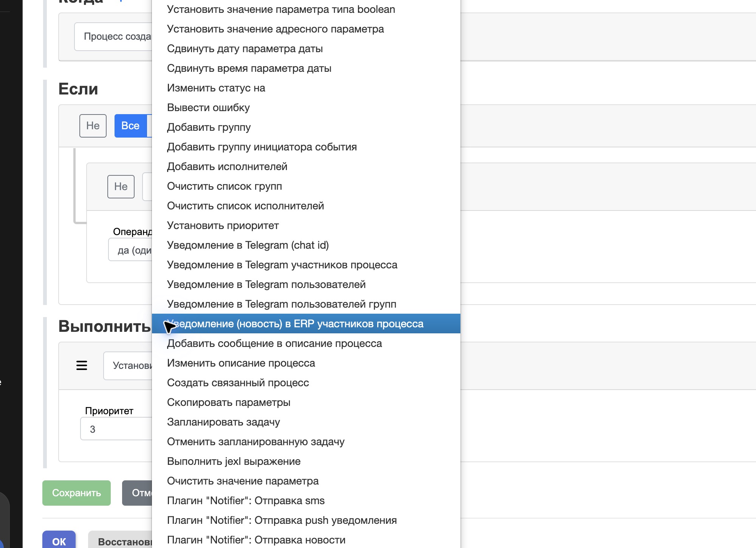Open the 'Установи...' action dropdown

coord(128,366)
